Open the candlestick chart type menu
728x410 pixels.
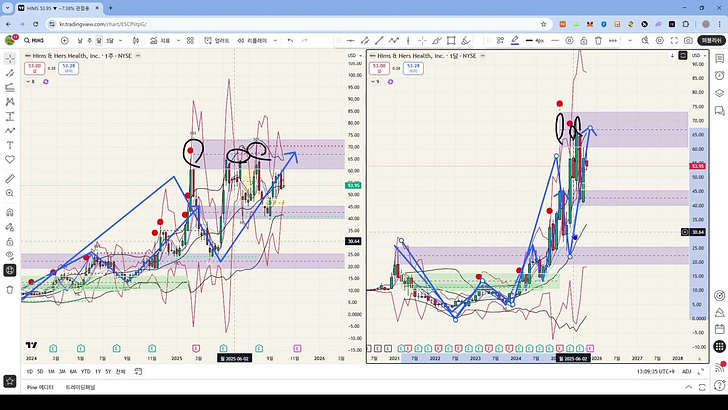click(136, 41)
